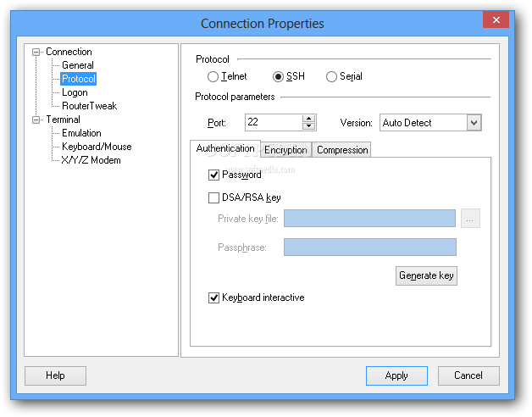Image resolution: width=532 pixels, height=417 pixels.
Task: Enable the DSA/RSA key checkbox
Action: pos(213,198)
